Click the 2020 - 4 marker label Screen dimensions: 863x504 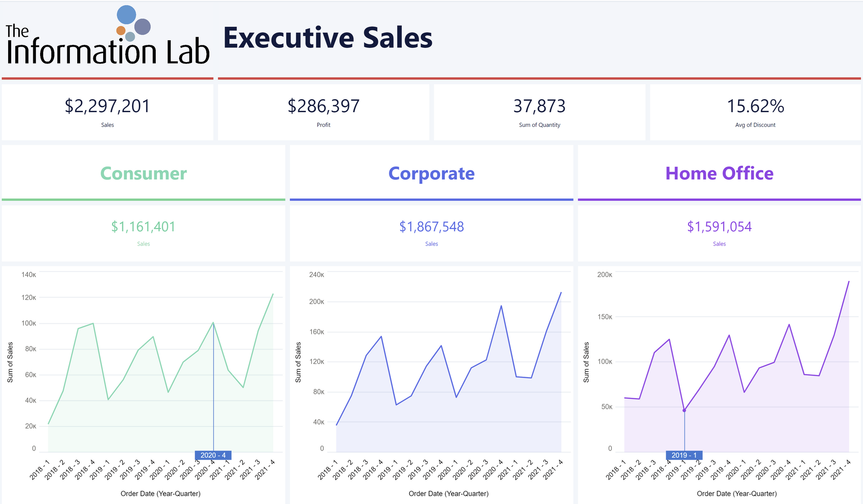pos(213,455)
